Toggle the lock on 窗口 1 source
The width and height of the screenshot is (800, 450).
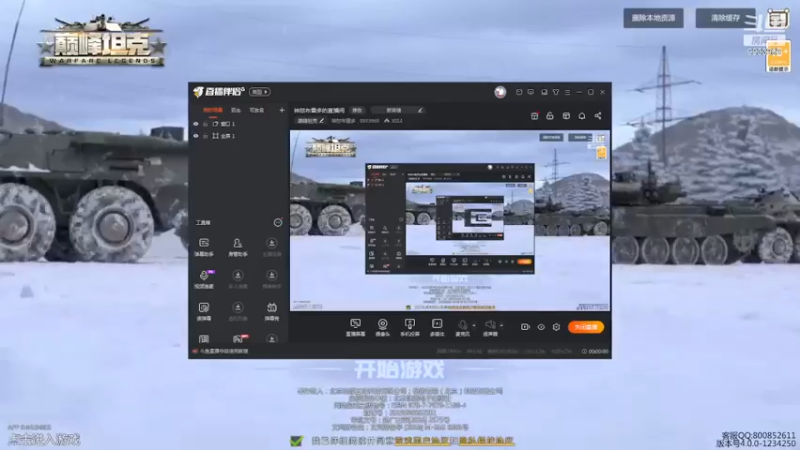point(206,124)
